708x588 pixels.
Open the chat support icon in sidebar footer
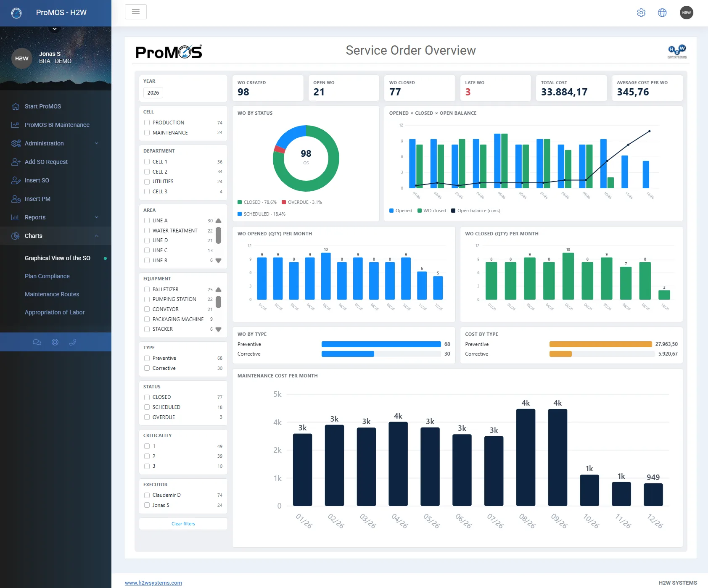(x=37, y=342)
